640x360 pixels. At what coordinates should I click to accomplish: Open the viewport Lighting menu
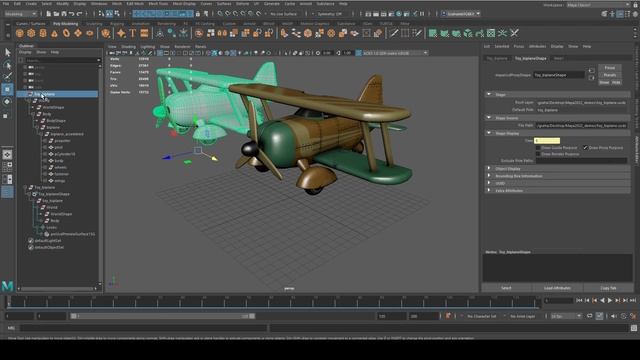pos(147,47)
